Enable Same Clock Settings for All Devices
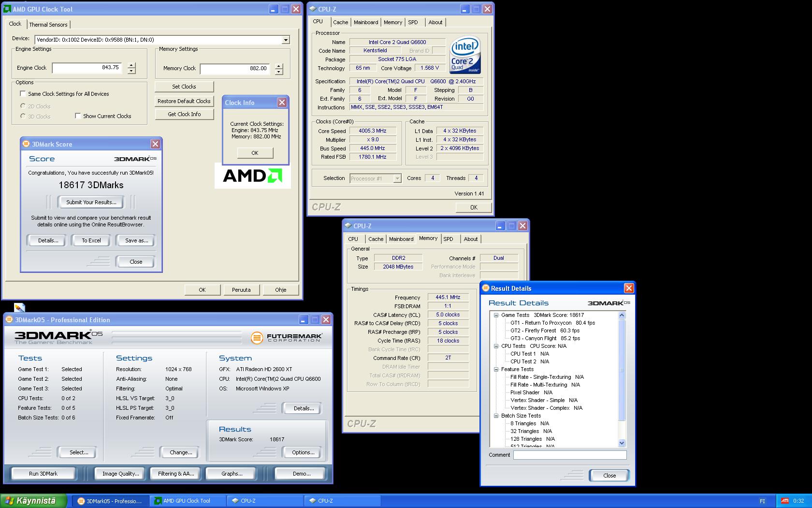This screenshot has height=508, width=812. [23, 94]
